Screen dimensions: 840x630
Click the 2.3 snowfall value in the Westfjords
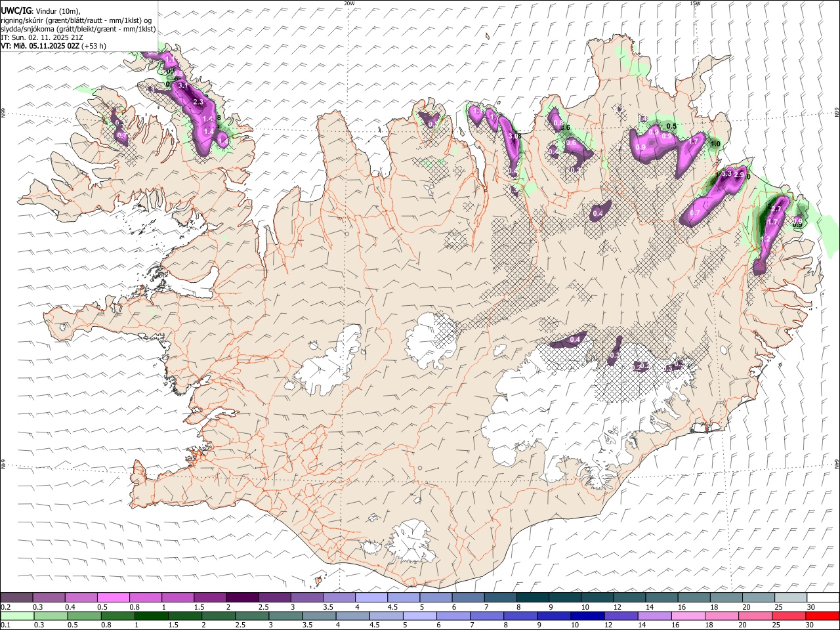coord(198,102)
